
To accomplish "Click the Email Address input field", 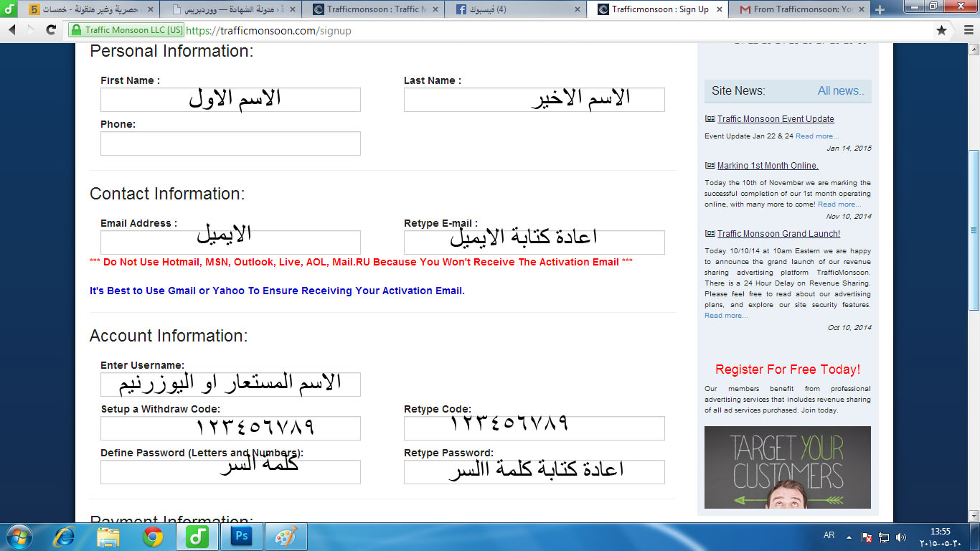I will (x=230, y=242).
